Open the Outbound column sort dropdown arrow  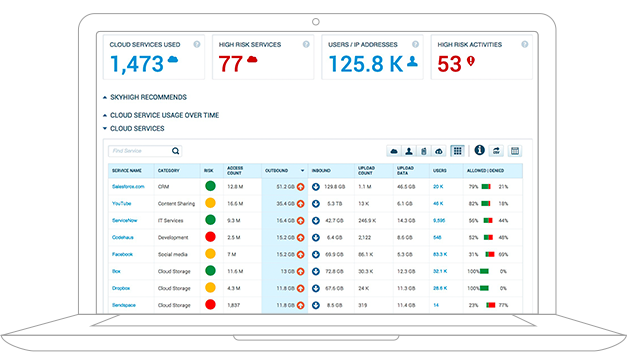pos(303,171)
